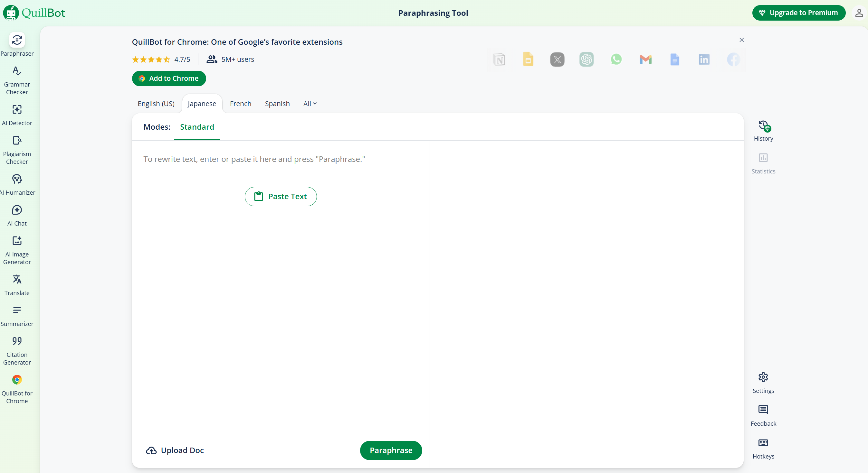Open the Settings gear
This screenshot has width=868, height=473.
click(763, 377)
